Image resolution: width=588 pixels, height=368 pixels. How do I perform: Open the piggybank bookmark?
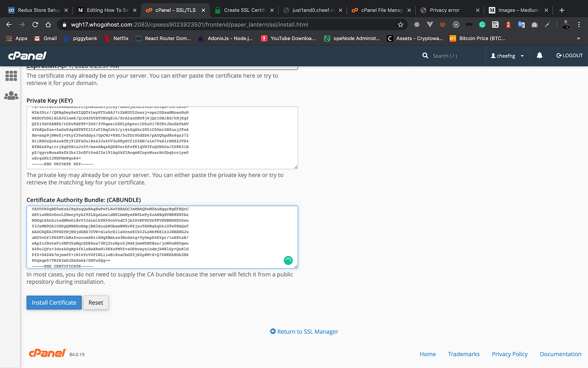coord(80,38)
